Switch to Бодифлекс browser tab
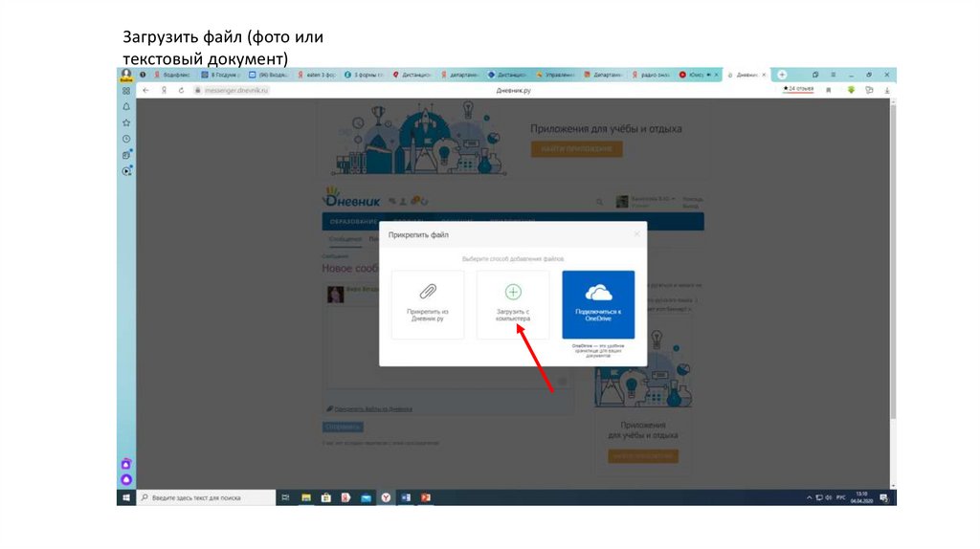980x549 pixels. (172, 75)
